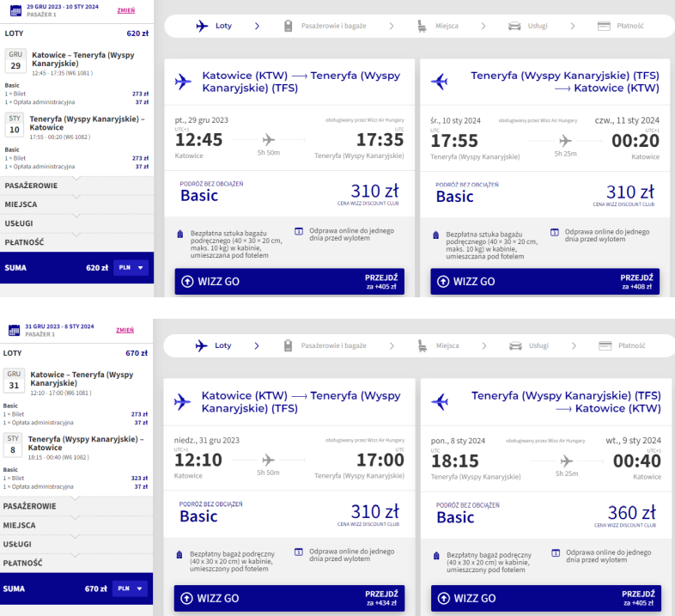Click plane icon on 12:45 Katowice–Teneryfa card header

pyautogui.click(x=183, y=82)
